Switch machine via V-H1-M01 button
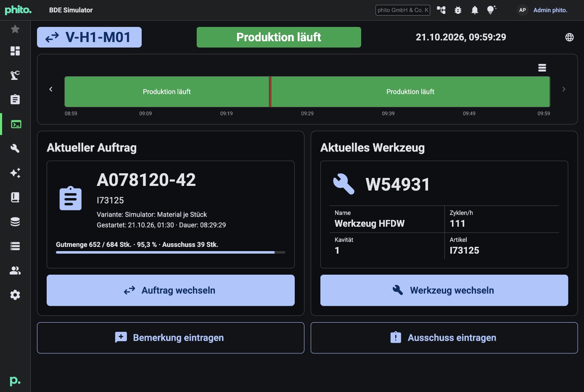This screenshot has width=584, height=392. pos(89,37)
